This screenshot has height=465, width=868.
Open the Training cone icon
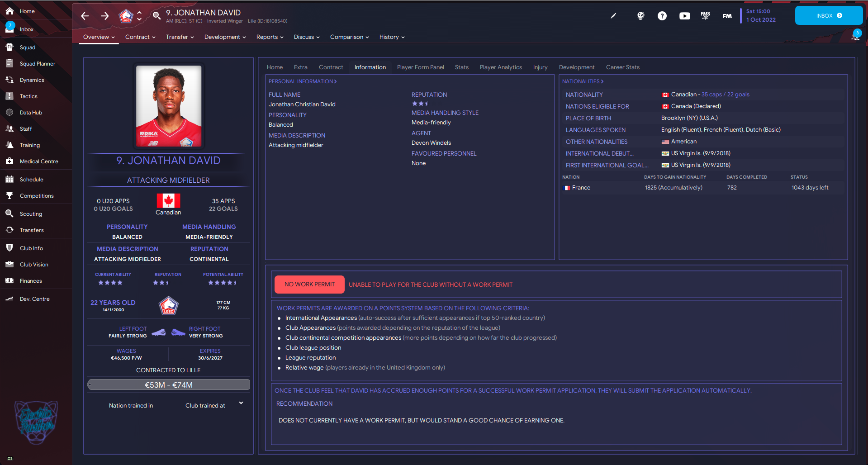(x=9, y=145)
